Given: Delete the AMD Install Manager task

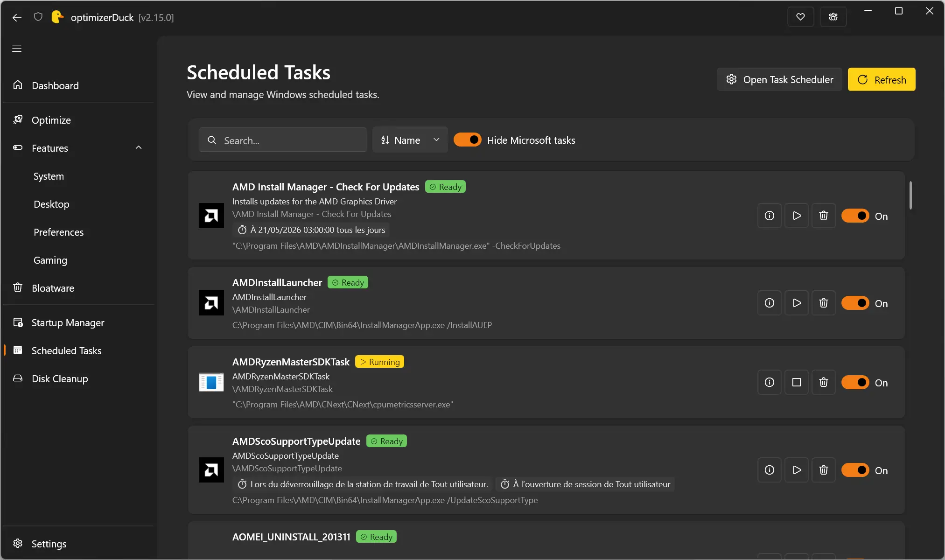Looking at the screenshot, I should tap(824, 216).
